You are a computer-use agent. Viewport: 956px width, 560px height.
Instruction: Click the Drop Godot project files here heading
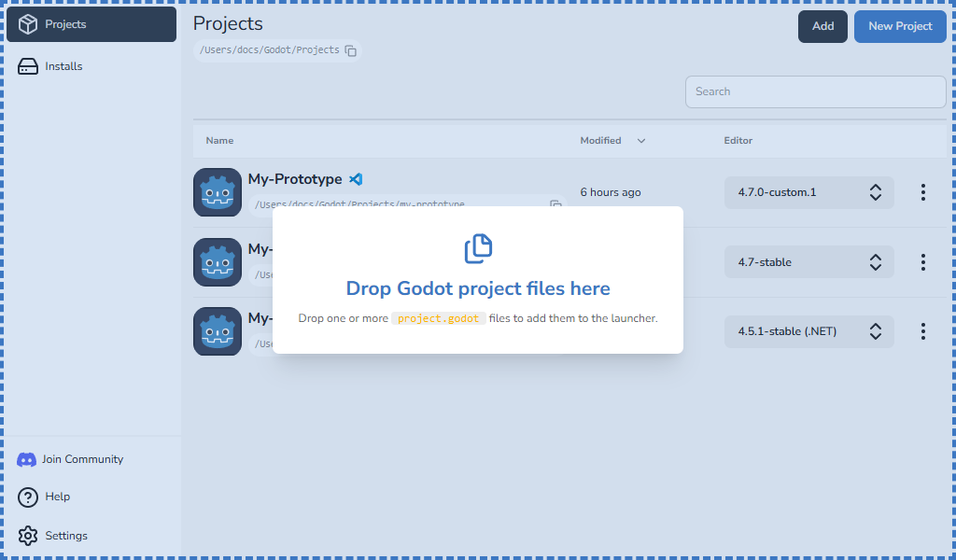(x=478, y=288)
